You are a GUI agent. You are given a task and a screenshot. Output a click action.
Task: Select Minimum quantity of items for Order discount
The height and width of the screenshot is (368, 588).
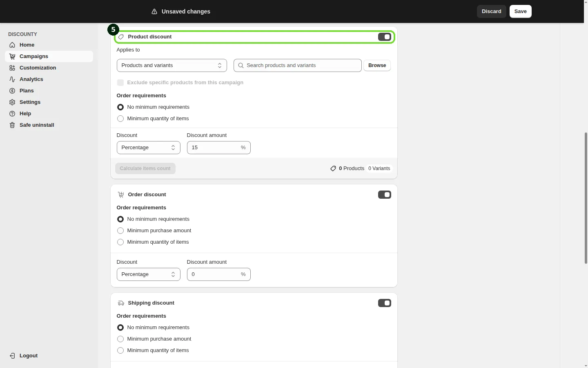(120, 242)
